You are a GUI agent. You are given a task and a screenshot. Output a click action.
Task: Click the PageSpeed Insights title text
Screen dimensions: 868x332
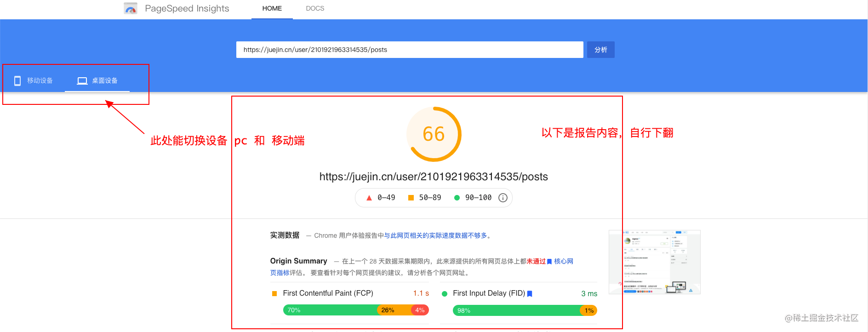[187, 8]
